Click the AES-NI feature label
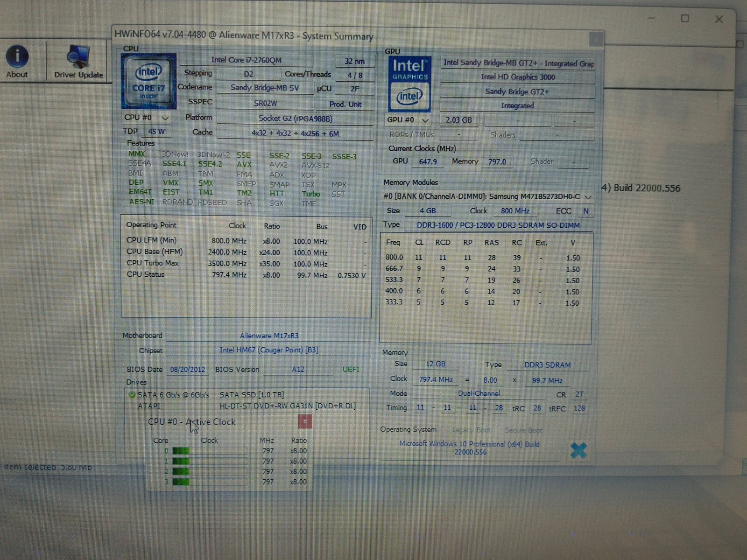This screenshot has height=560, width=747. click(x=141, y=202)
